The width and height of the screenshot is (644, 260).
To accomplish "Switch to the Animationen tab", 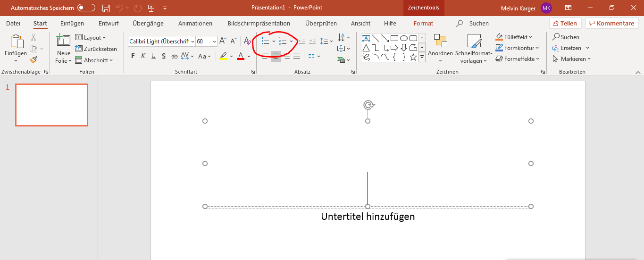I will coord(195,23).
